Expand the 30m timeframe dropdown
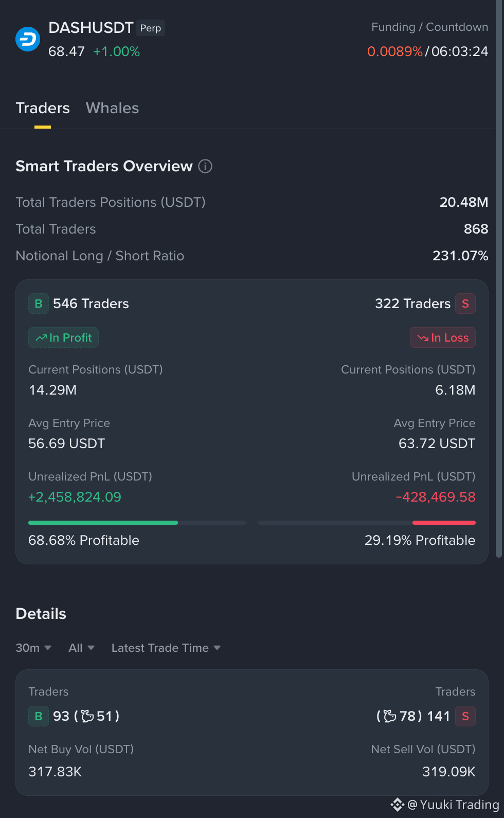Screen dimensions: 504x818 click(x=33, y=648)
